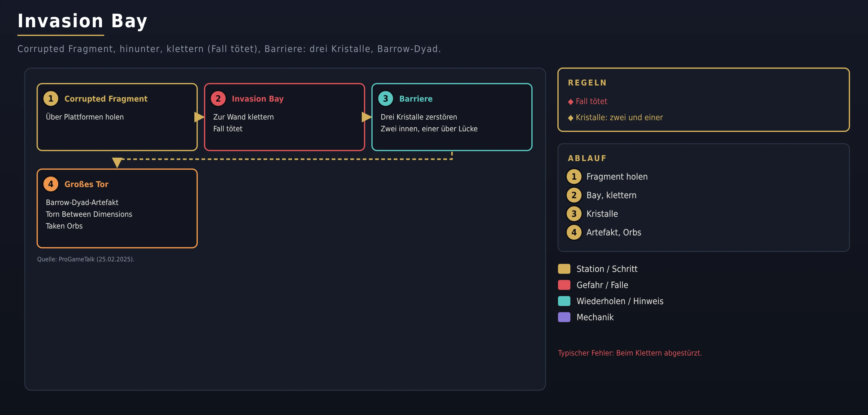Click the Station / Schritt legend label

(607, 269)
